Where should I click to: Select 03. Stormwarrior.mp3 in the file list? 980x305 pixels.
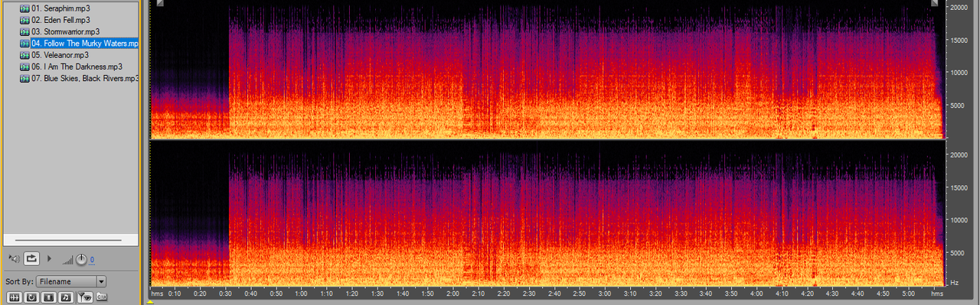66,31
